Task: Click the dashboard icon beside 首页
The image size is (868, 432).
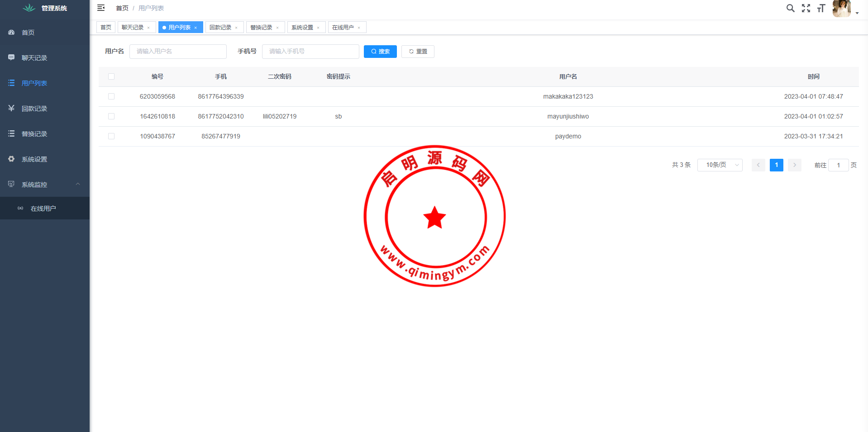Action: coord(11,33)
